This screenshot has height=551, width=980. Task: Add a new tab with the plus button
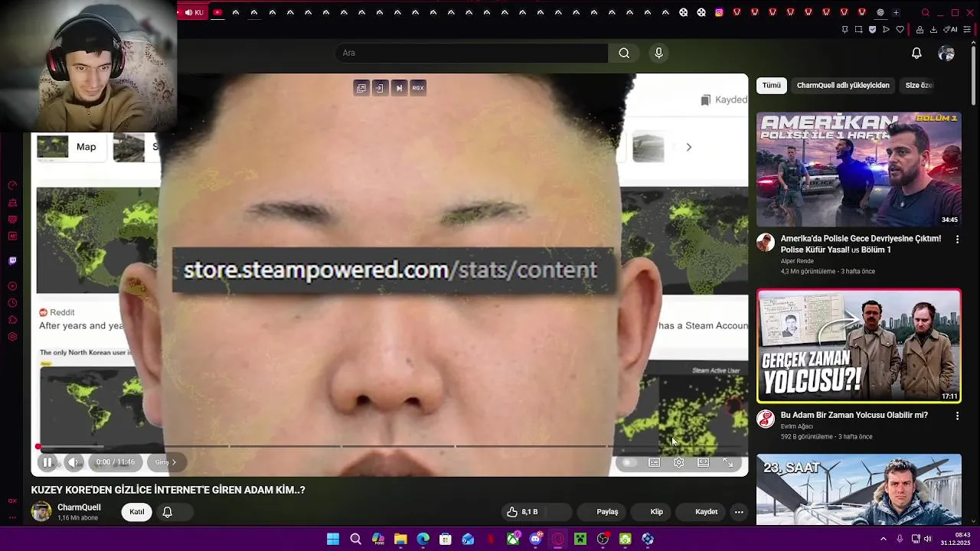[x=896, y=12]
